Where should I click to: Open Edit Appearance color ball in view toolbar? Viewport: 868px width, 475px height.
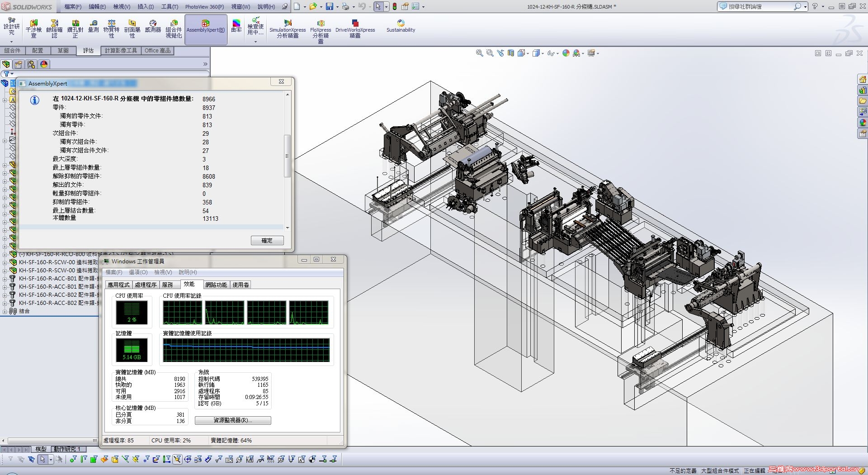coord(566,53)
